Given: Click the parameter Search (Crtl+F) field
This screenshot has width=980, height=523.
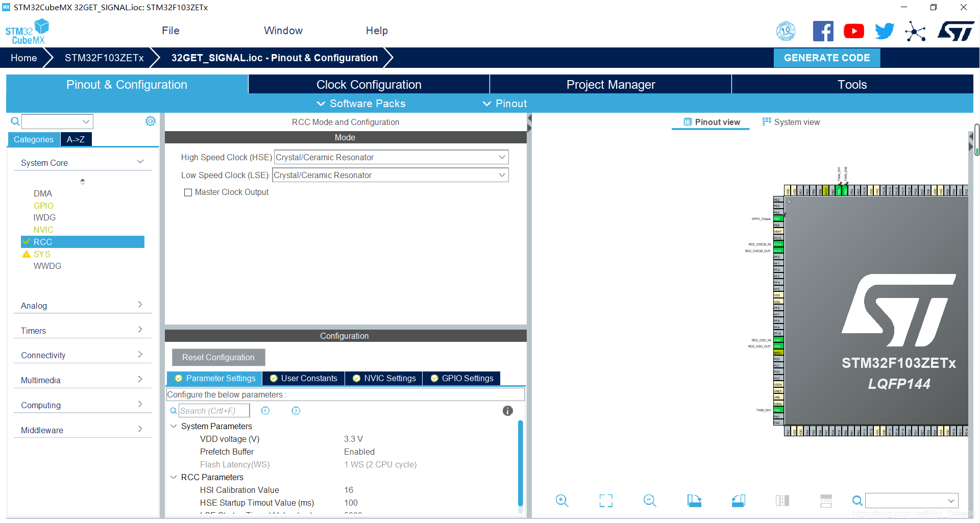Looking at the screenshot, I should coord(214,411).
